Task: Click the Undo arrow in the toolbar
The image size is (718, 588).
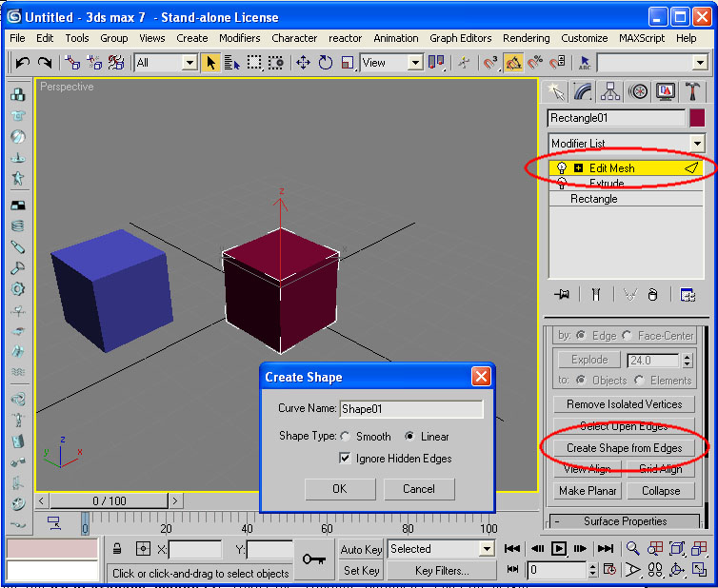Action: tap(23, 62)
